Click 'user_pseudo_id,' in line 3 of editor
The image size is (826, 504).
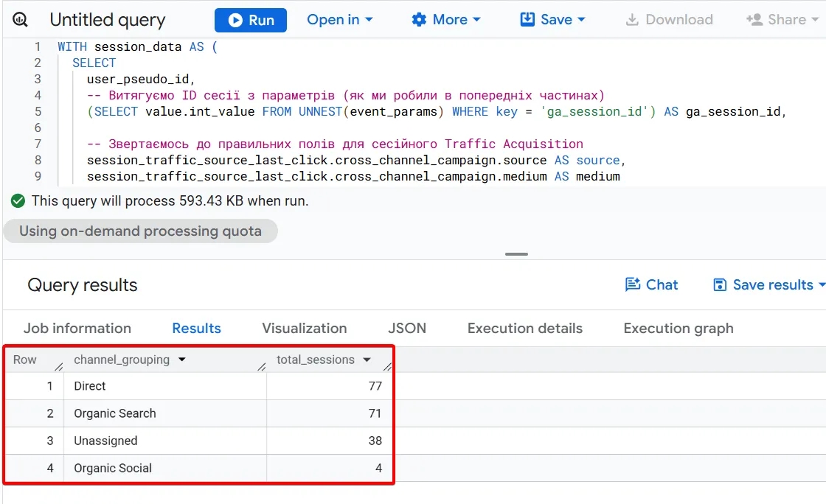(141, 79)
